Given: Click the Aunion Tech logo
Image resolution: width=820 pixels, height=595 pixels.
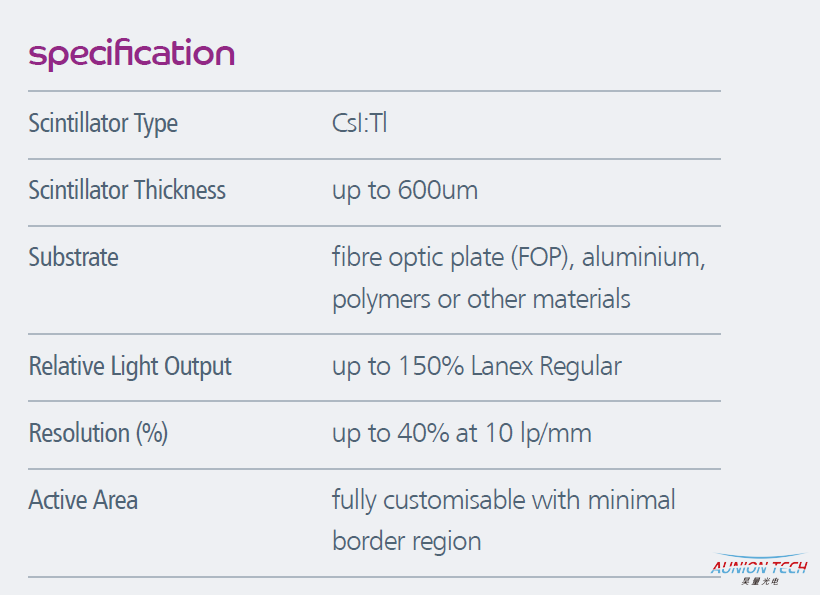Looking at the screenshot, I should 759,569.
